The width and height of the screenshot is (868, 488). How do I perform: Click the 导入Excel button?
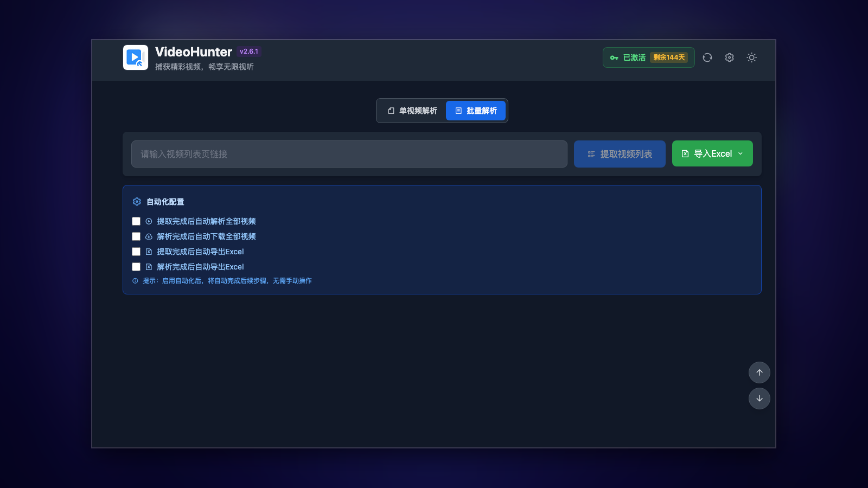(x=712, y=153)
